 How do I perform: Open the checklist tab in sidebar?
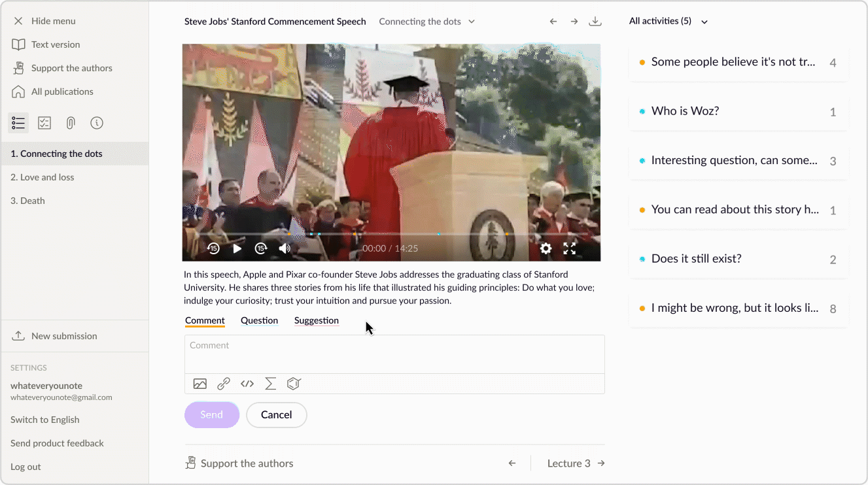point(44,123)
